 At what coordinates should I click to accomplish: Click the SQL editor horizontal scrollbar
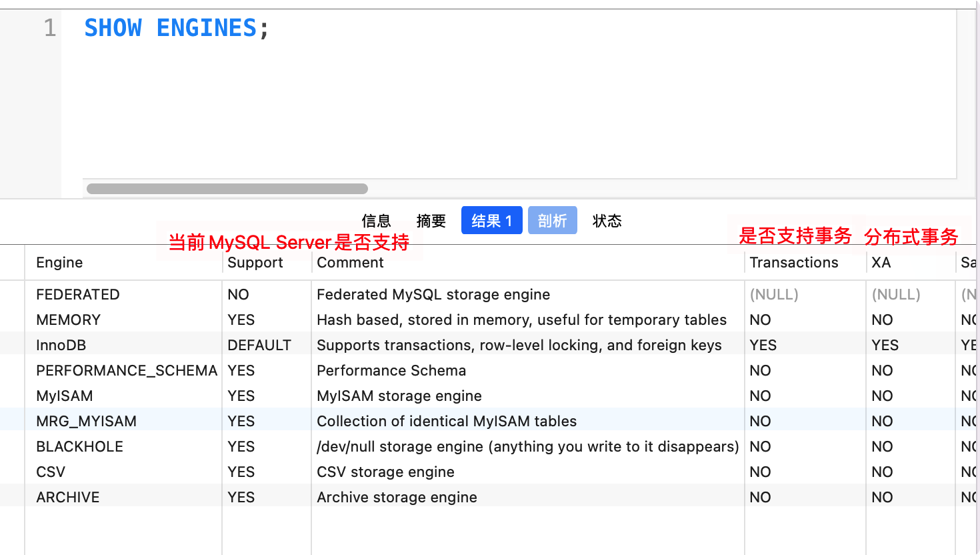pyautogui.click(x=227, y=187)
